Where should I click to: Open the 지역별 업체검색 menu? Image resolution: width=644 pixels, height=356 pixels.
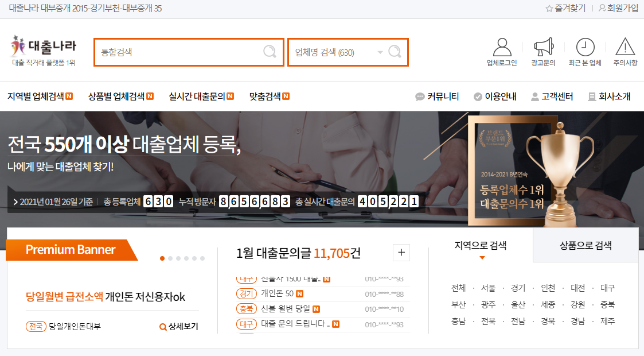[36, 96]
